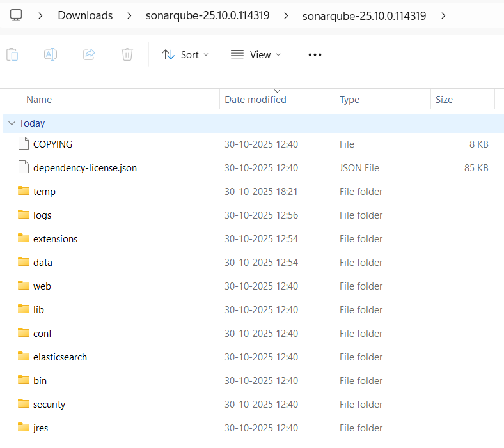Click the extensions folder name

(x=55, y=239)
